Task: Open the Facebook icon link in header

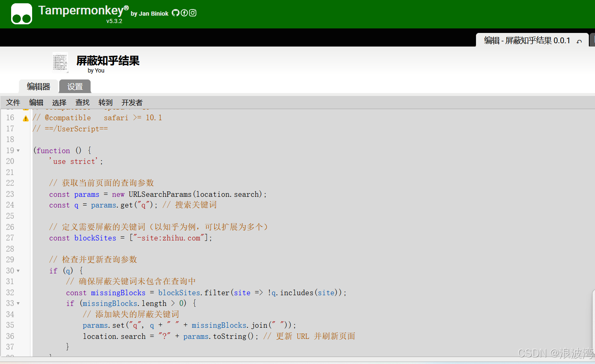Action: 184,13
